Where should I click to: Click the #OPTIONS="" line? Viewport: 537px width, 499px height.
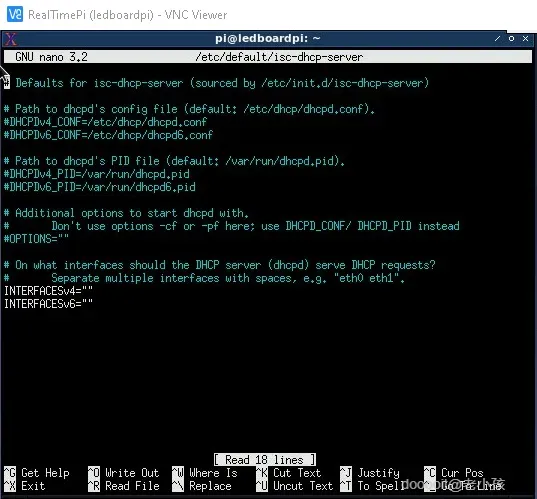[36, 239]
